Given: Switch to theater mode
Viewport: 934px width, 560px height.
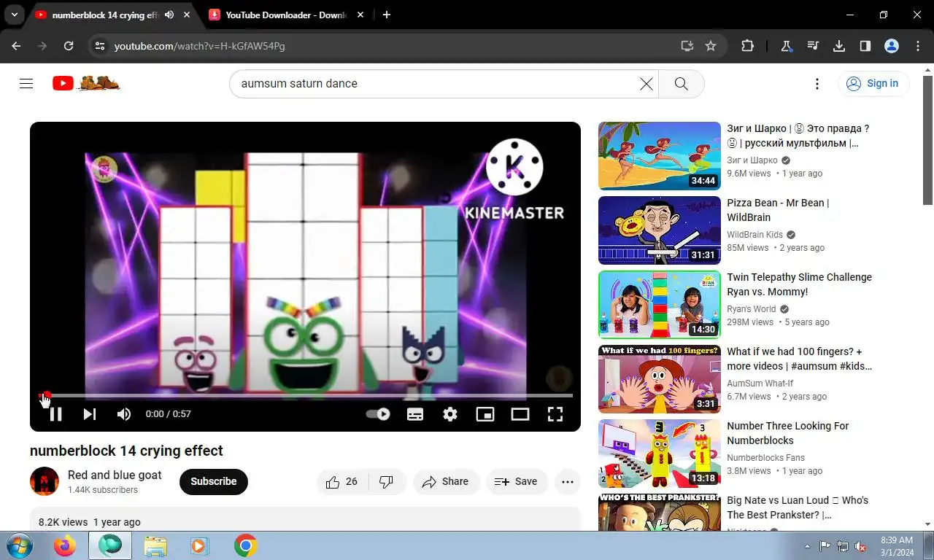Looking at the screenshot, I should click(520, 414).
